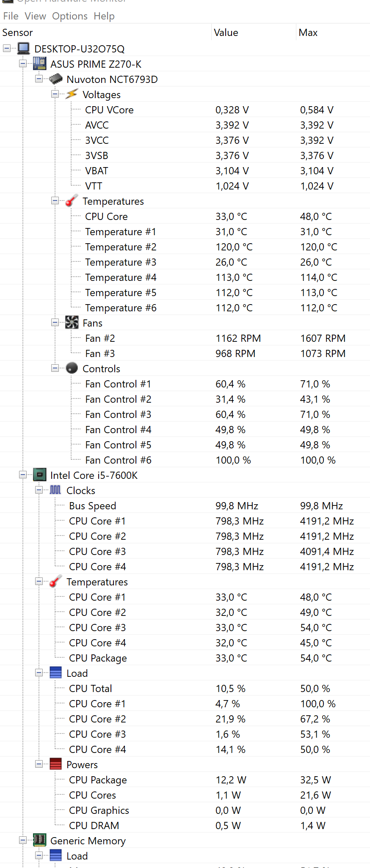Select the Temperature #2 sensor row
The image size is (370, 868).
(185, 247)
